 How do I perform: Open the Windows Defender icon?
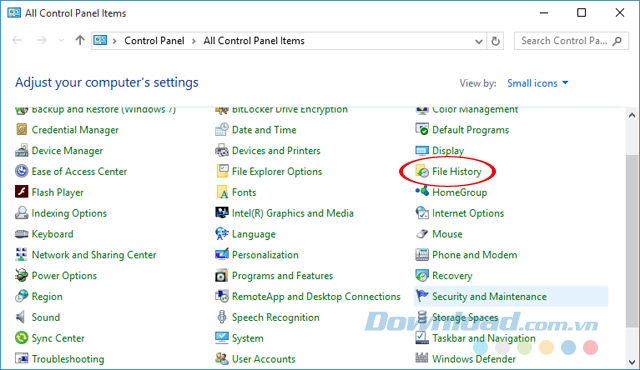[x=422, y=358]
